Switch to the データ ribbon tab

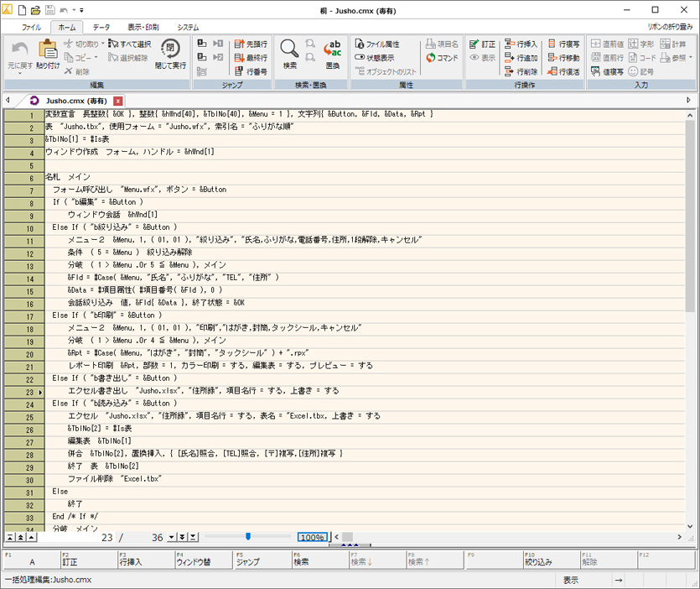[x=101, y=27]
